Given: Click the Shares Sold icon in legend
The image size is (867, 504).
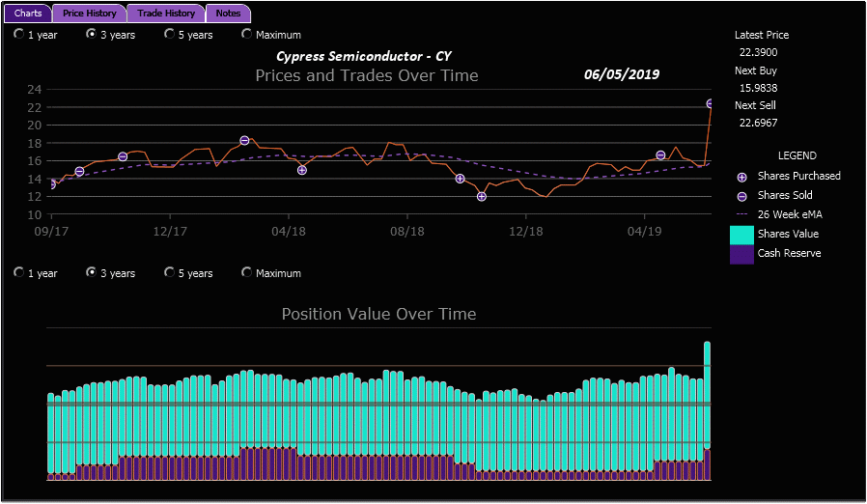Looking at the screenshot, I should 741,196.
